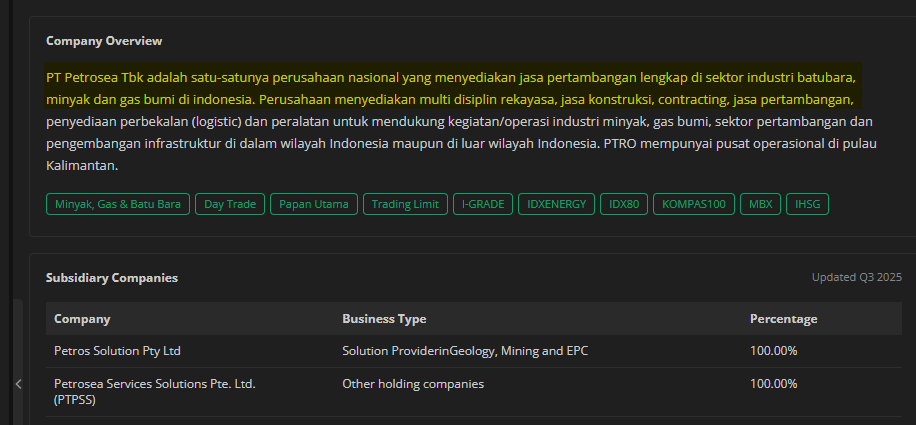
Task: Click the Papan Utama tag
Action: (x=314, y=204)
